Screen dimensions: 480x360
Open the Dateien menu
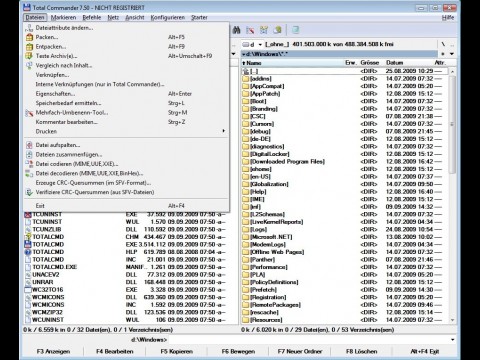point(35,17)
